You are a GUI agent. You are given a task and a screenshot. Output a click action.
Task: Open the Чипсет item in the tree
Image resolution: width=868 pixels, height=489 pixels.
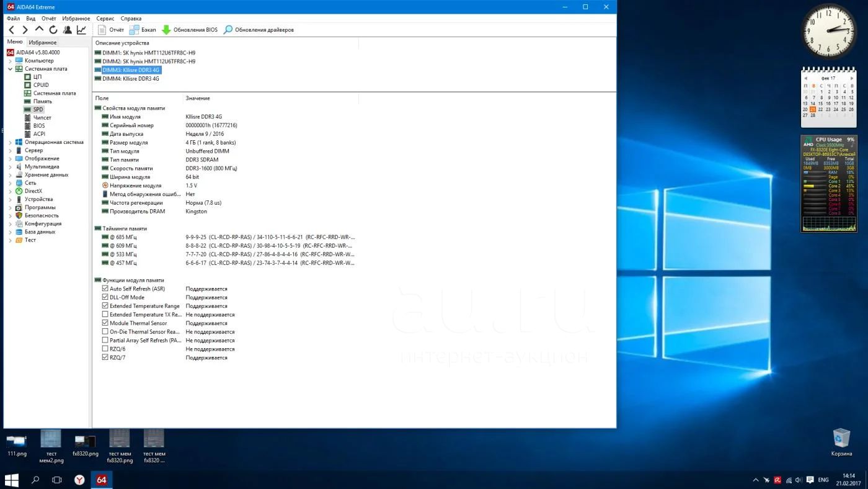coord(42,117)
